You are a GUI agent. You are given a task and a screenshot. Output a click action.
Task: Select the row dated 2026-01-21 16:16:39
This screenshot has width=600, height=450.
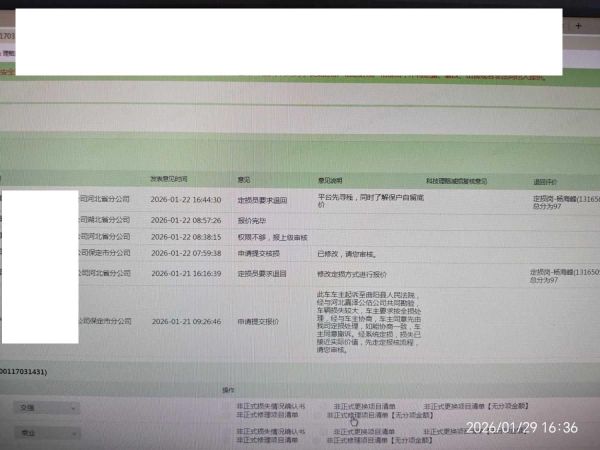[x=185, y=273]
